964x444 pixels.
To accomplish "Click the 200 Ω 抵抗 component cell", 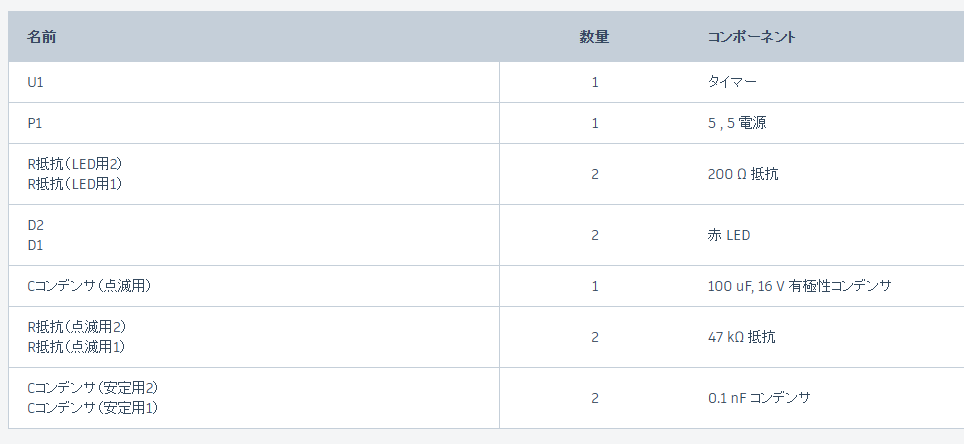I will coord(743,174).
